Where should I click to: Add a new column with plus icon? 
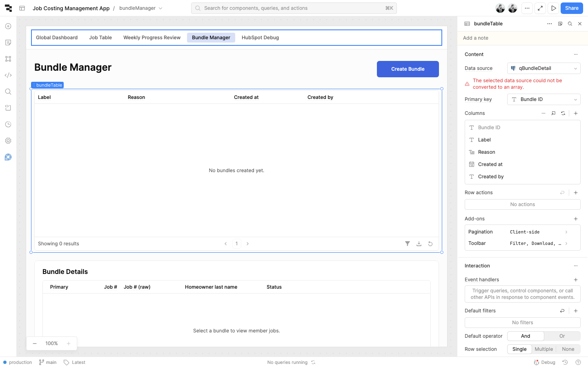point(576,113)
